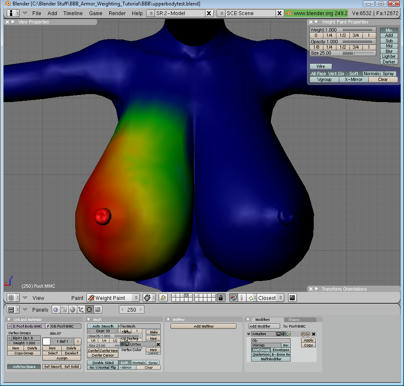Open the Weight Paint mode dropdown
The height and width of the screenshot is (386, 404).
[x=113, y=298]
